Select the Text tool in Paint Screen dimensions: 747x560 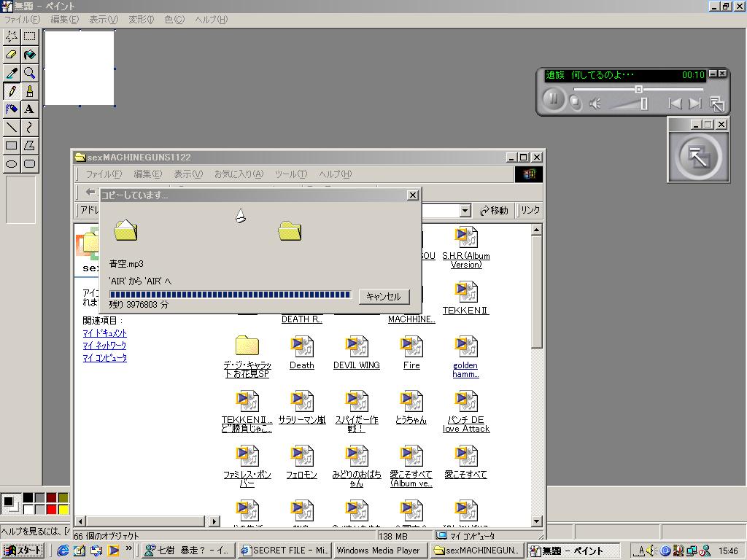[x=29, y=109]
